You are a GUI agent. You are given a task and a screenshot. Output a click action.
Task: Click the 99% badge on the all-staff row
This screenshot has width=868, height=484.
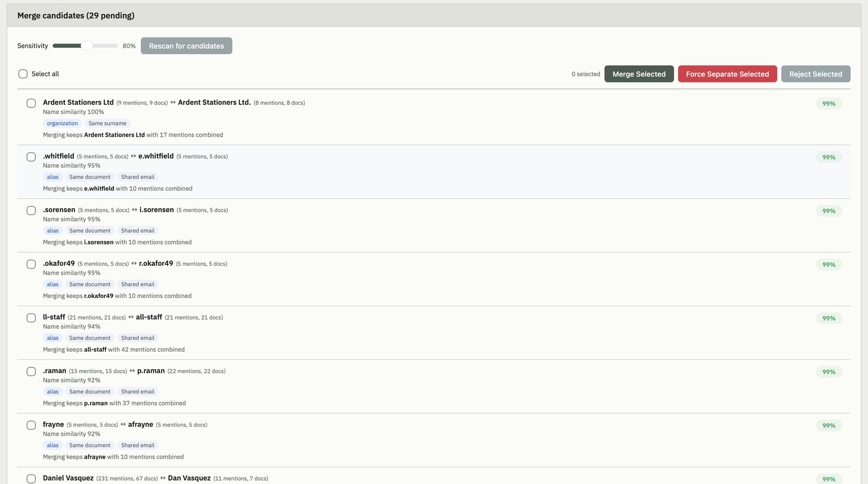tap(829, 319)
